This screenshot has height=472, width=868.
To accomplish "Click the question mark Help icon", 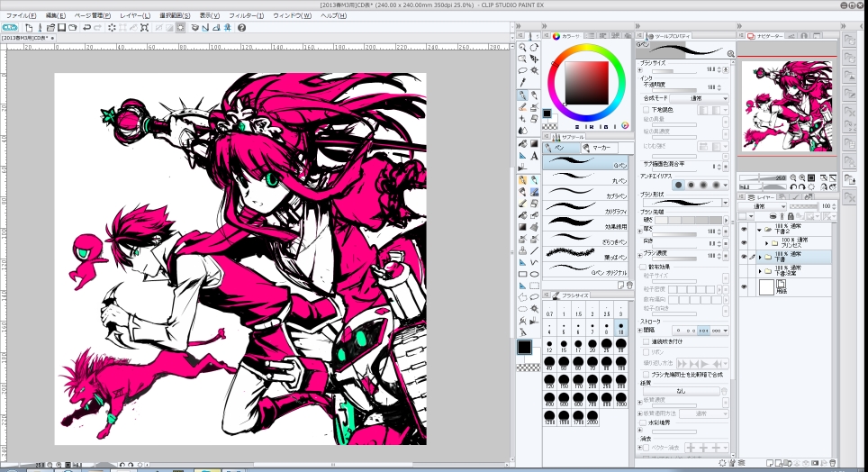I will coord(241,27).
